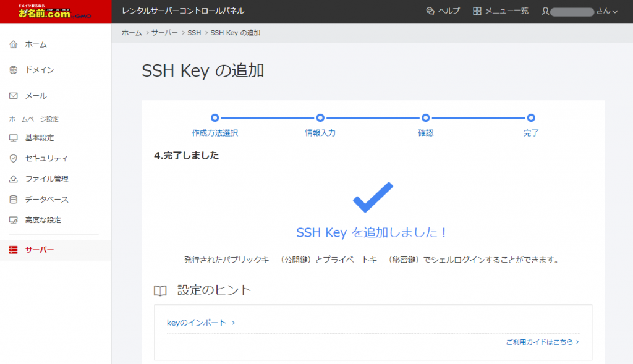This screenshot has height=364, width=633.
Task: Expand the user account dropdown
Action: (x=614, y=11)
